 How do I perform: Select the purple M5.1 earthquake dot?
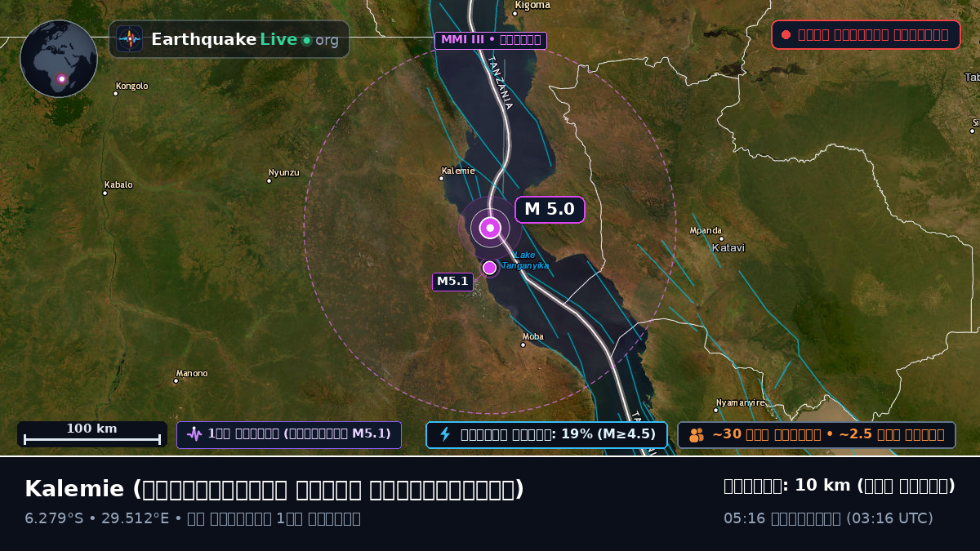tap(489, 268)
